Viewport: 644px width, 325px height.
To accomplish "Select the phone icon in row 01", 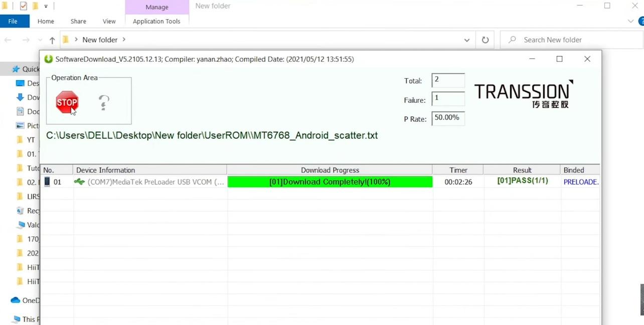I will click(x=47, y=182).
